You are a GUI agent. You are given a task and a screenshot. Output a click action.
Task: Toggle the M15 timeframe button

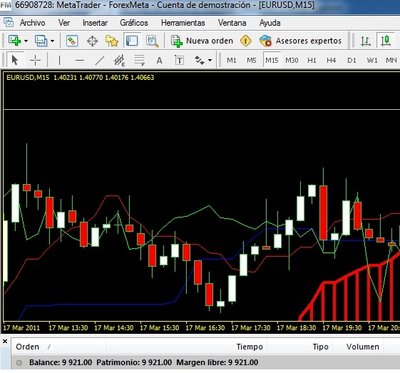coord(272,60)
